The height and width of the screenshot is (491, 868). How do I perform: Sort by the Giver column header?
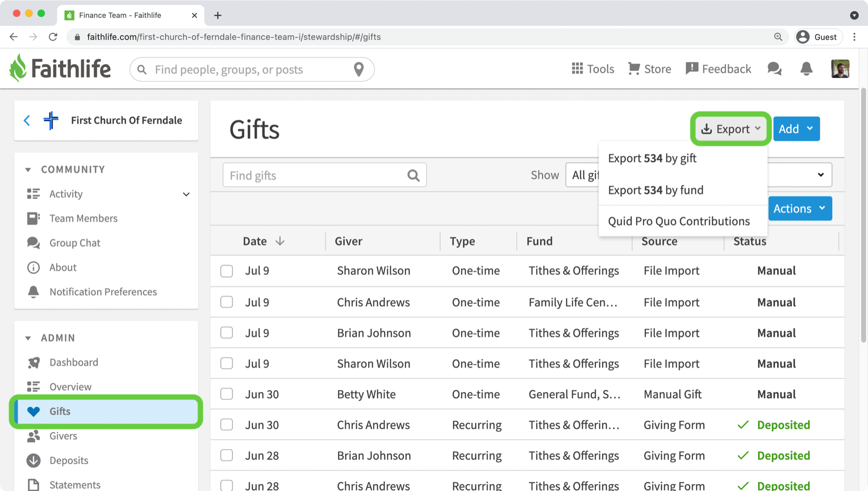tap(348, 241)
